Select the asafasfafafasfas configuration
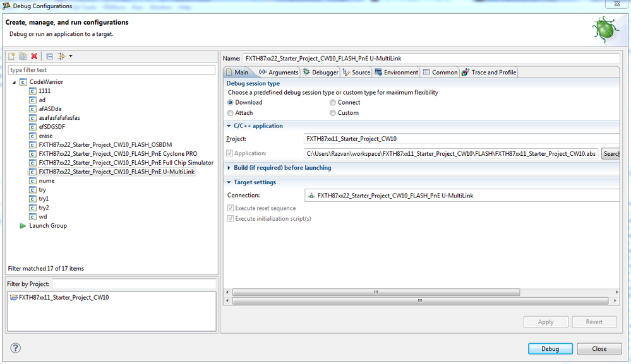 tap(59, 118)
